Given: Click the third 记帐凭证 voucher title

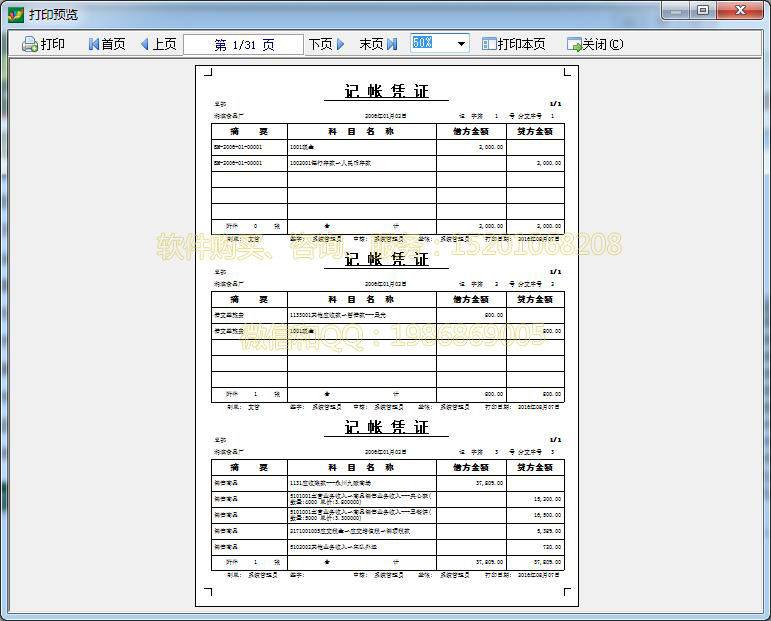Looking at the screenshot, I should pos(386,427).
